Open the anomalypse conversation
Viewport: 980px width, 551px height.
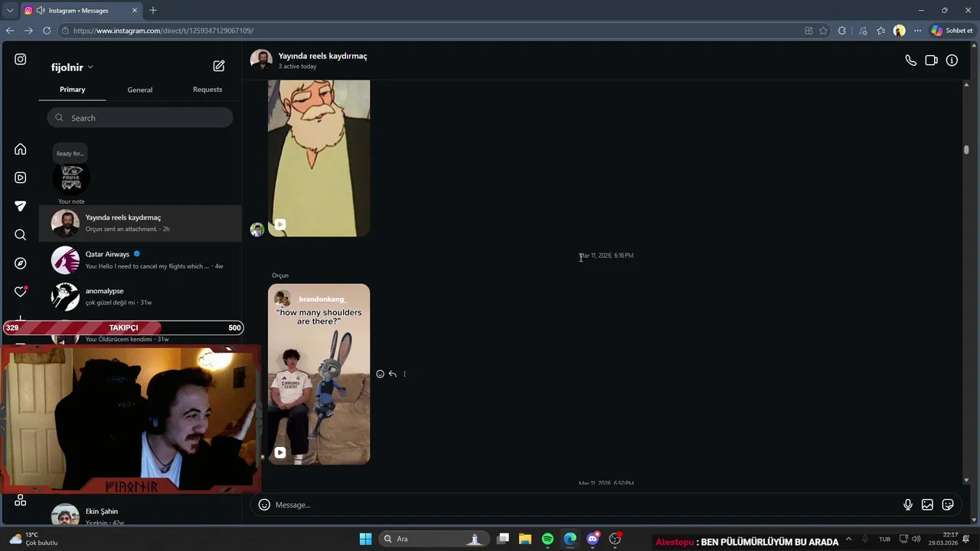click(140, 297)
